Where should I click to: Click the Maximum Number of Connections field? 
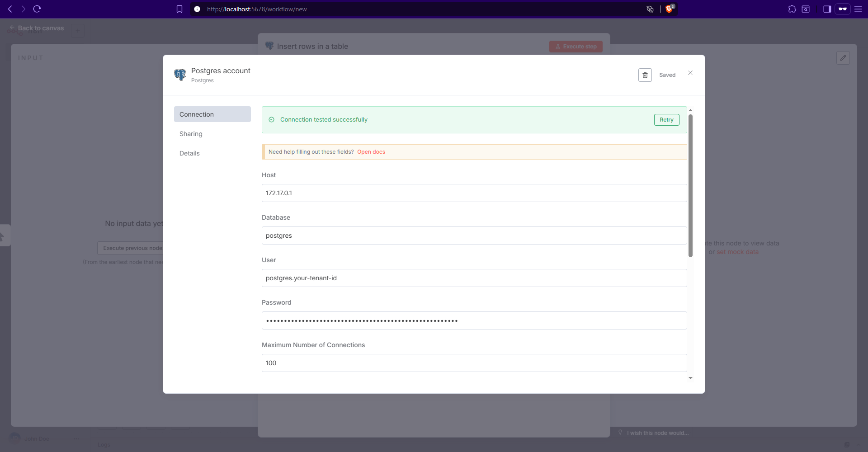tap(474, 363)
